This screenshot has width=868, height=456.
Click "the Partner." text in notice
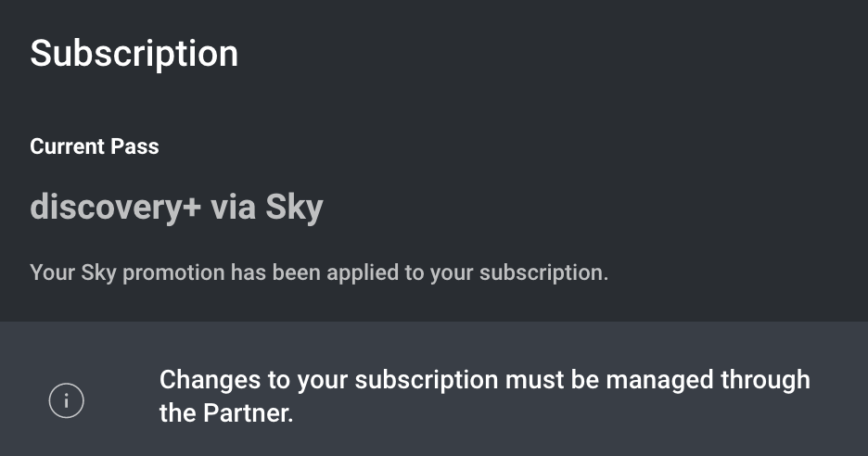tap(226, 413)
